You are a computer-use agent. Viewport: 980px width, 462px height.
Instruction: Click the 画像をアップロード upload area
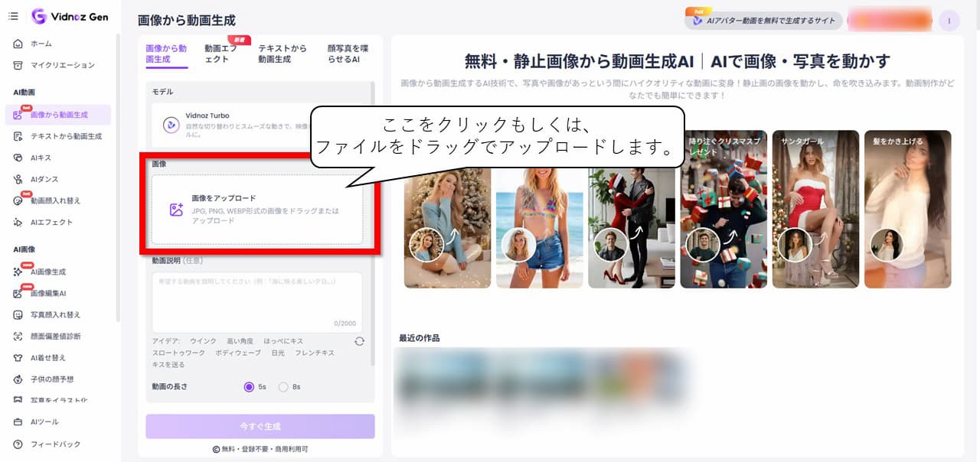pos(257,208)
